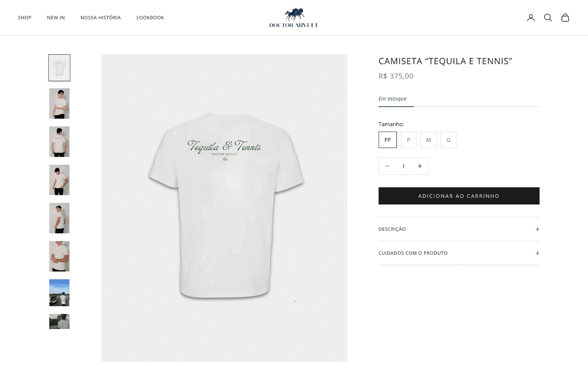Select size M

pos(429,140)
